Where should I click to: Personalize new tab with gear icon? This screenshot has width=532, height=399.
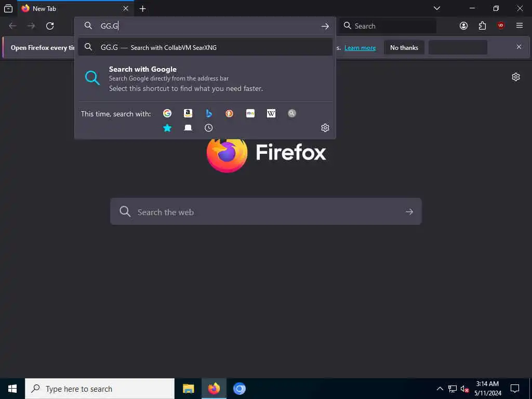[x=516, y=77]
